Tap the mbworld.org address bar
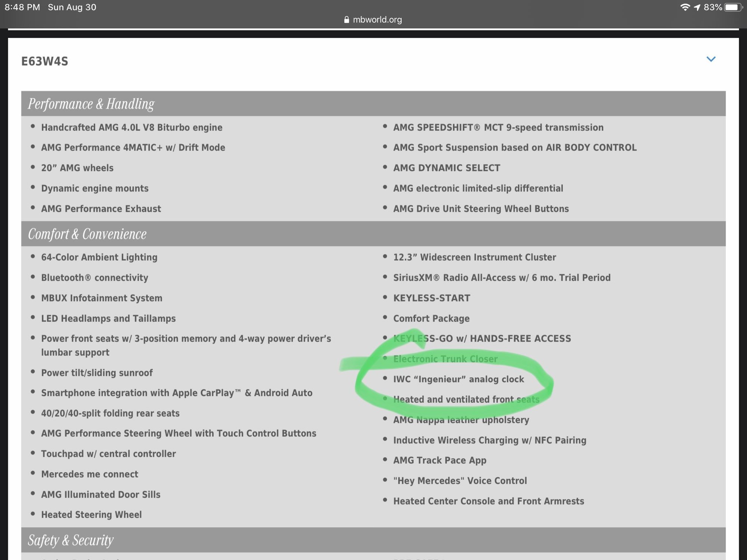This screenshot has height=560, width=747. click(377, 20)
